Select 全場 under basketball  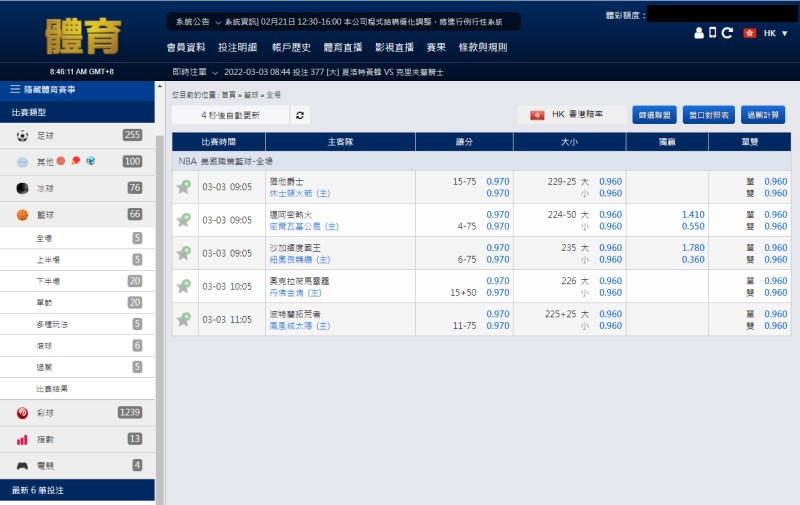pyautogui.click(x=78, y=238)
